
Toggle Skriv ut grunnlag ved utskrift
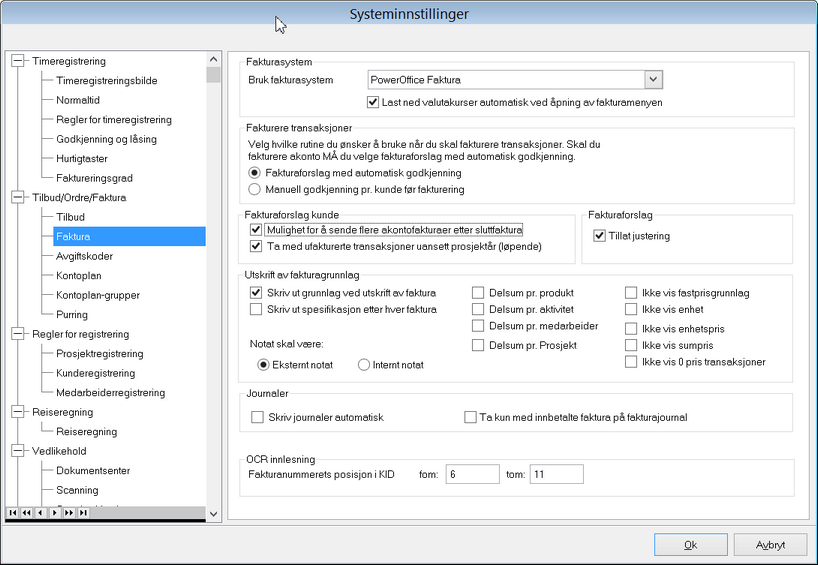(x=256, y=293)
